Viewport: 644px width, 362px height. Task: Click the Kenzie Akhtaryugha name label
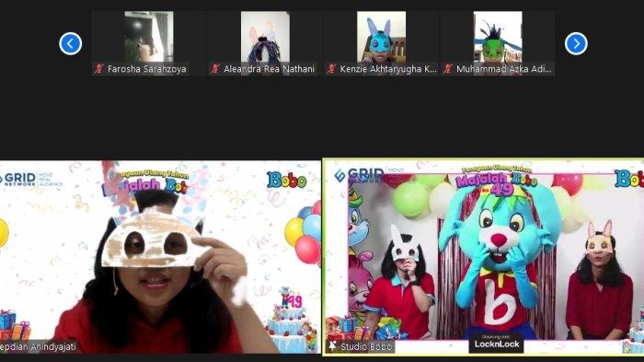[388, 69]
